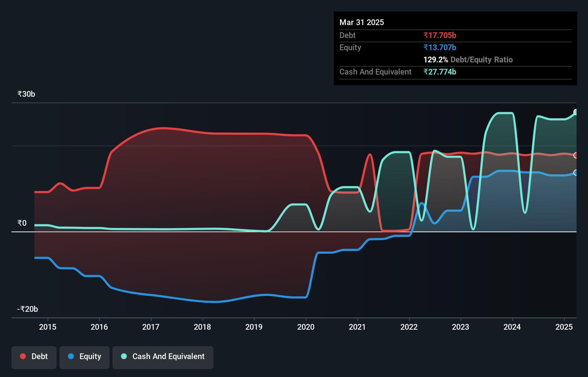Image resolution: width=588 pixels, height=377 pixels.
Task: Click the ₹0 y-axis label
Action: click(x=22, y=223)
